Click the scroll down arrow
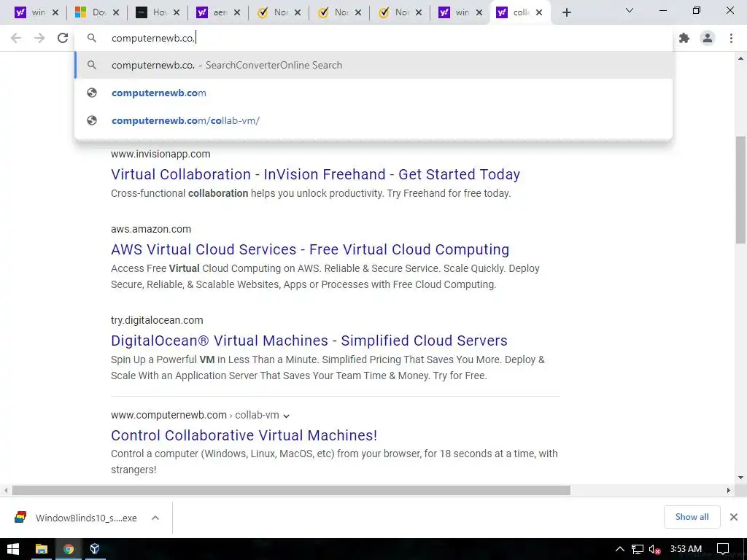Viewport: 747px width, 560px height. coord(741,478)
